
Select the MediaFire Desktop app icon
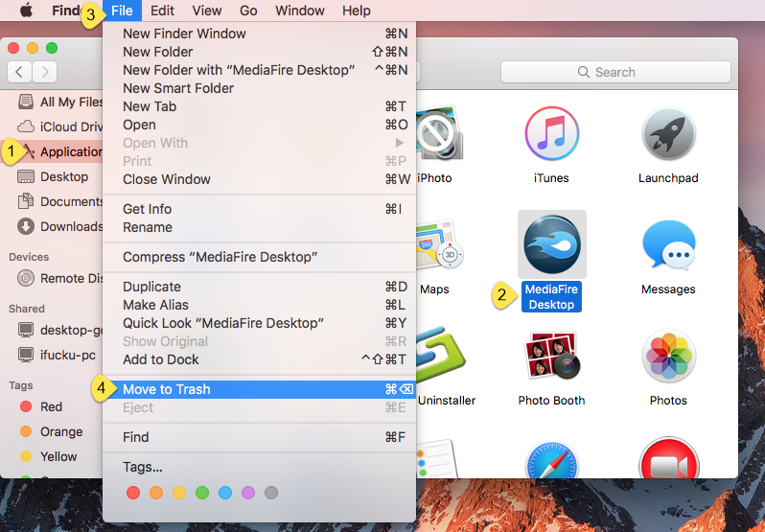click(x=552, y=244)
